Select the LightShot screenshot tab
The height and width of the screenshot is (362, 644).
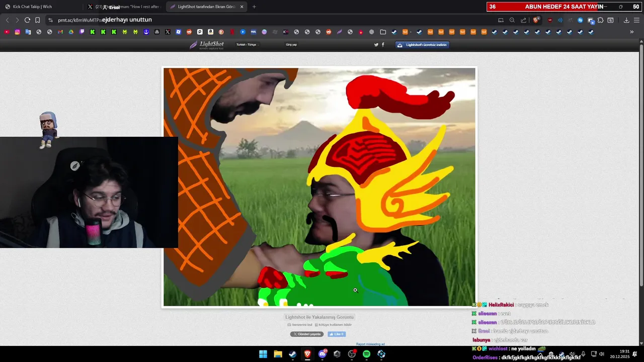206,7
